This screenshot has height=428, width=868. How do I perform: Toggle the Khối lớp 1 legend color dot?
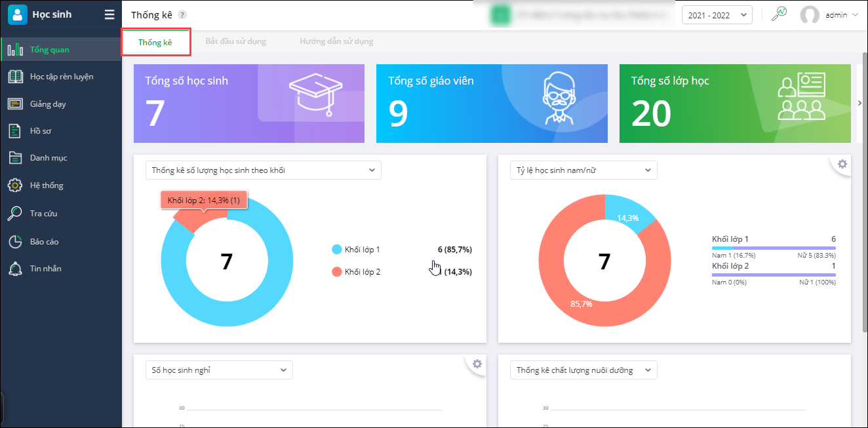[x=337, y=249]
